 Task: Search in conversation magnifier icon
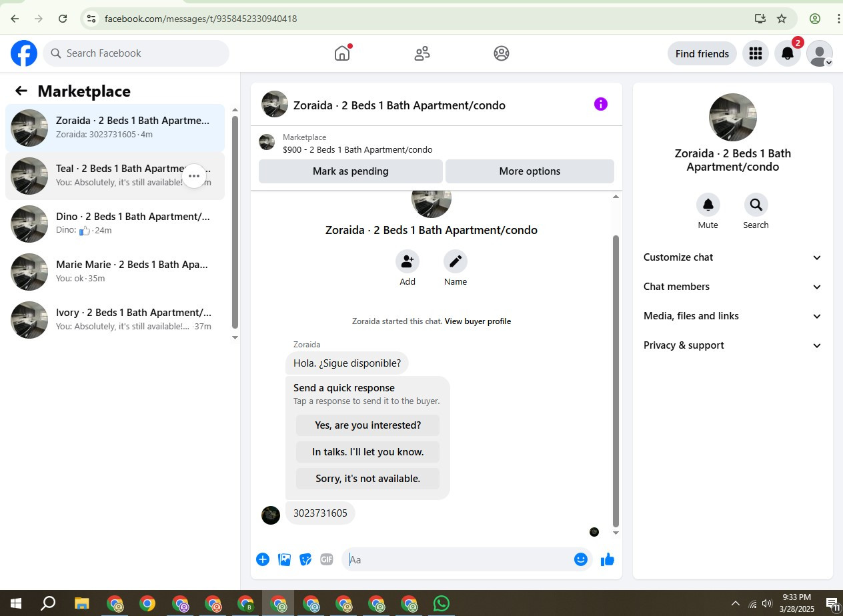(756, 205)
